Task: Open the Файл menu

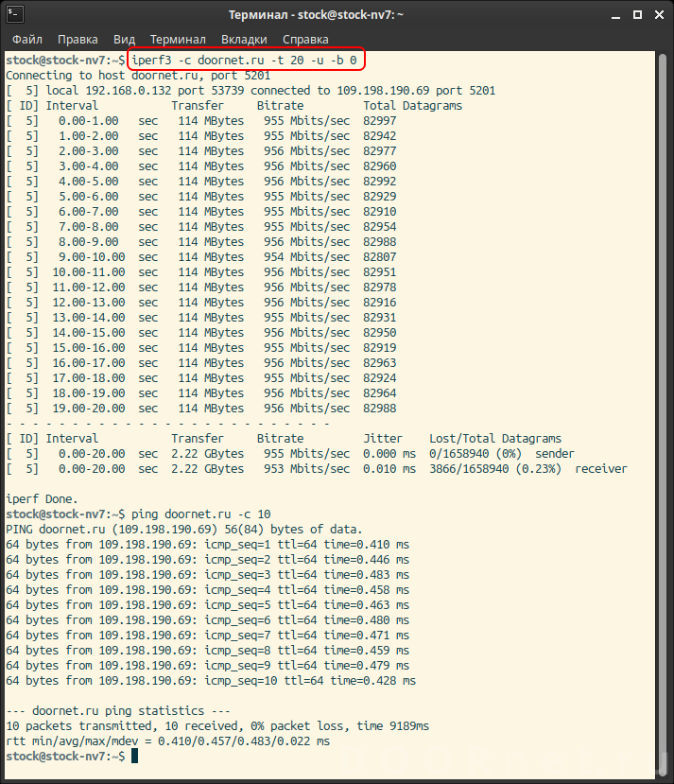Action: 26,39
